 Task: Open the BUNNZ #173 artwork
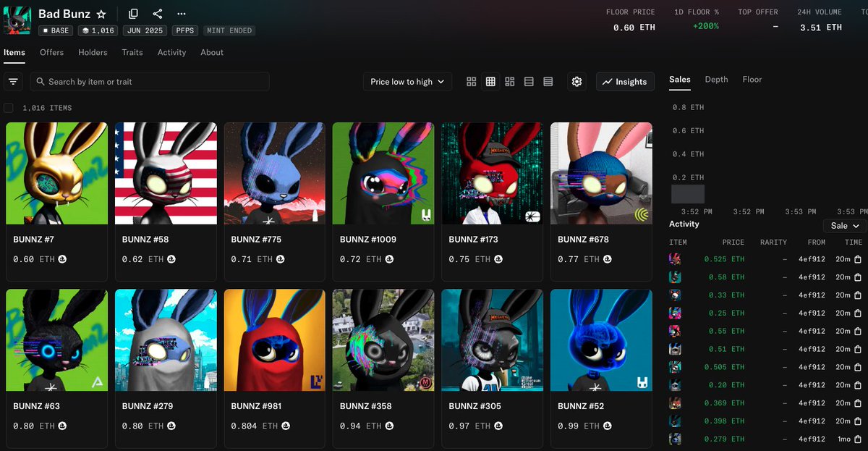(x=493, y=173)
